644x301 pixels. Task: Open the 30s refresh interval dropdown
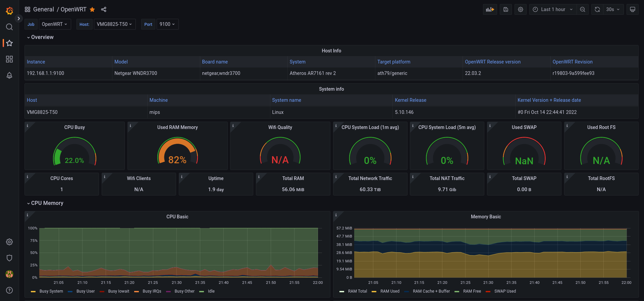tap(613, 9)
